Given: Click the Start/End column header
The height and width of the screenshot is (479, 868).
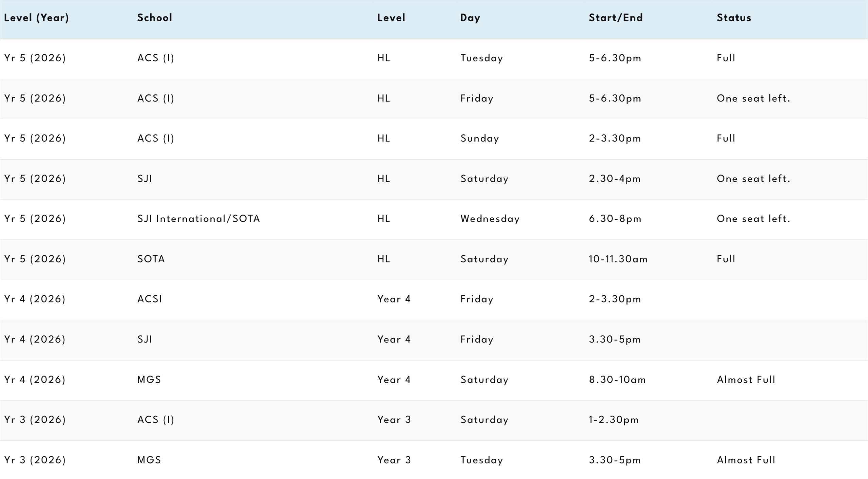Looking at the screenshot, I should tap(615, 18).
